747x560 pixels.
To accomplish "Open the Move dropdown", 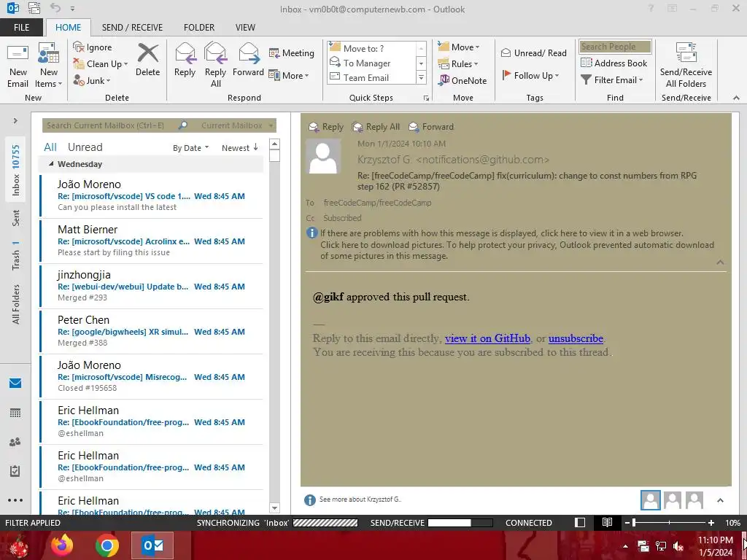I will (459, 47).
